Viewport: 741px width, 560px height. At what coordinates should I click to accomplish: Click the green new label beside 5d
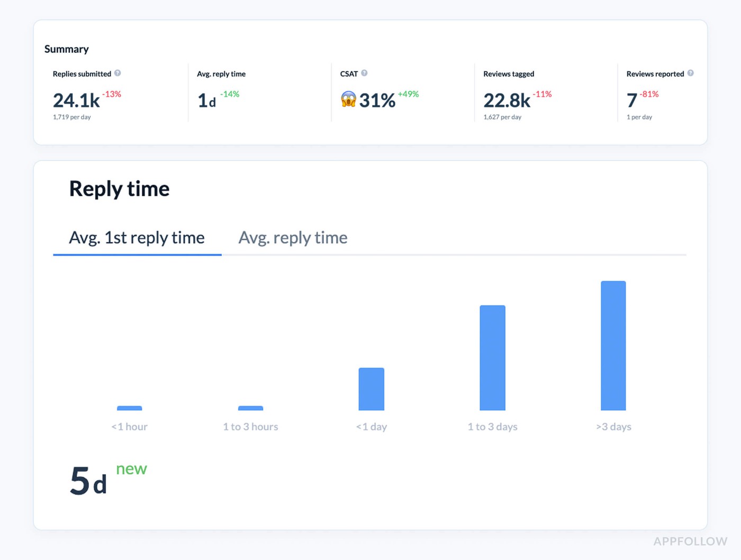click(x=131, y=469)
